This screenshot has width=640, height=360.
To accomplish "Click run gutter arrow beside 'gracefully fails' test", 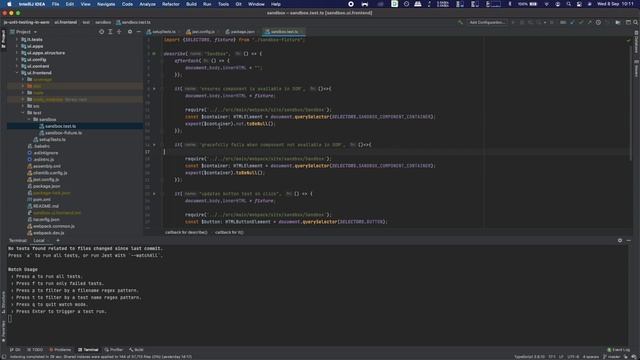I will (154, 145).
